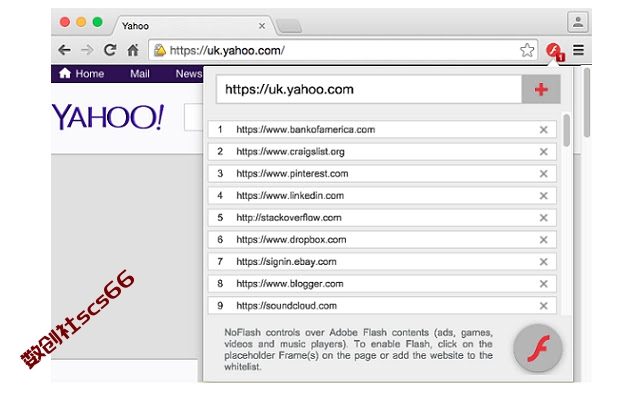Click the large Flash logo button

(538, 348)
